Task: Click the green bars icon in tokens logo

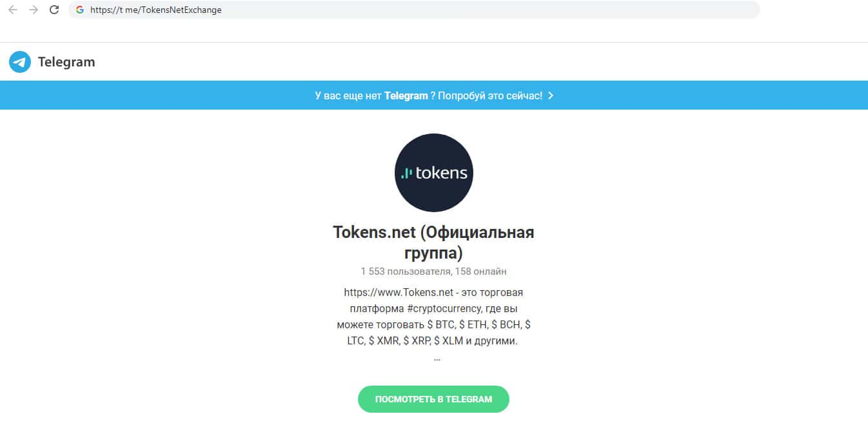Action: click(406, 173)
